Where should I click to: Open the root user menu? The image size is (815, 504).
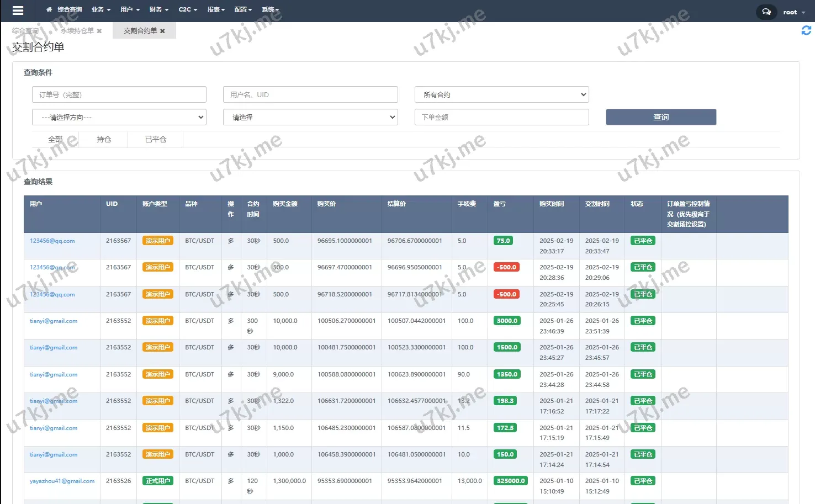coord(793,12)
